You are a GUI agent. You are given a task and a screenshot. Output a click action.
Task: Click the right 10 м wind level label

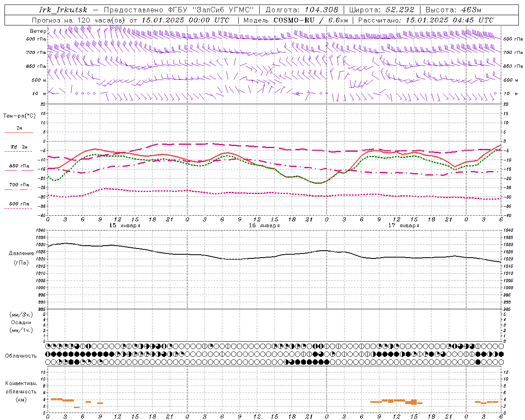[511, 94]
